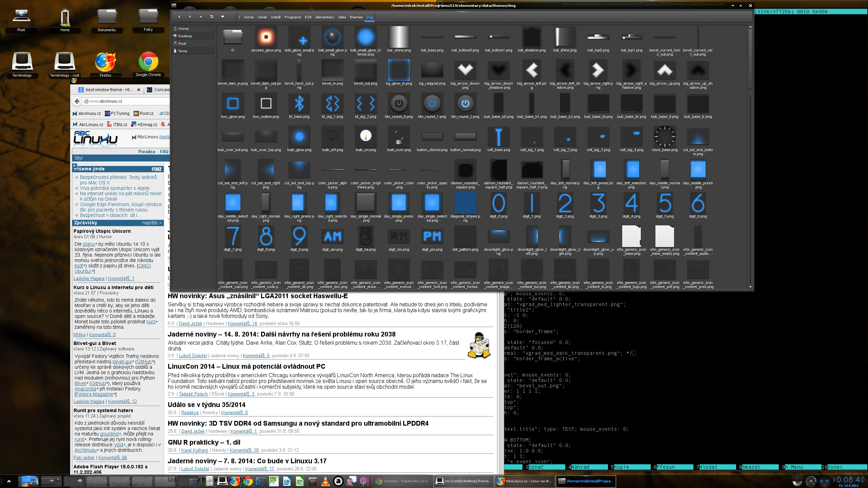Navigate to 'E19' in the path bar
868x488 pixels.
tap(308, 17)
